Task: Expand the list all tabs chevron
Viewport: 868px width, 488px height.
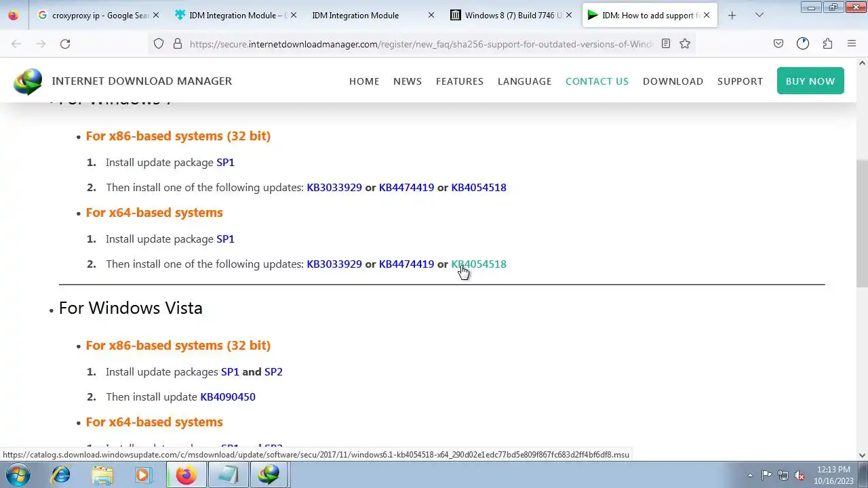Action: (x=759, y=15)
